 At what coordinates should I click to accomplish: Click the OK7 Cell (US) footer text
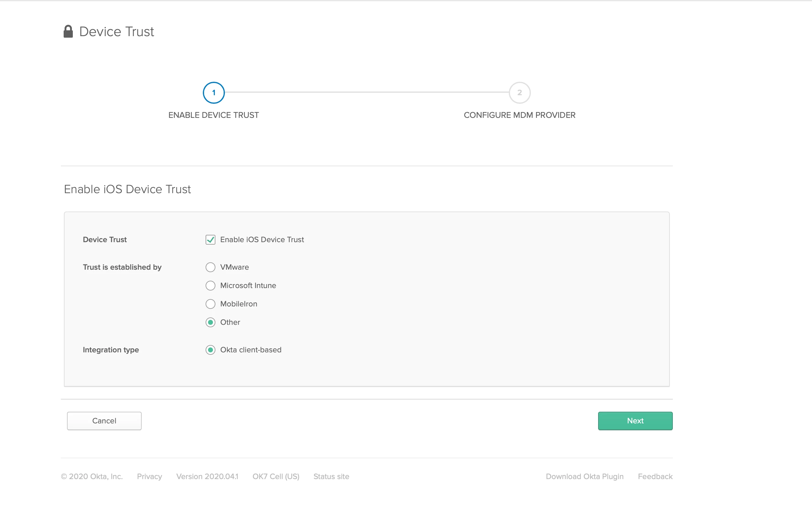[x=276, y=476]
